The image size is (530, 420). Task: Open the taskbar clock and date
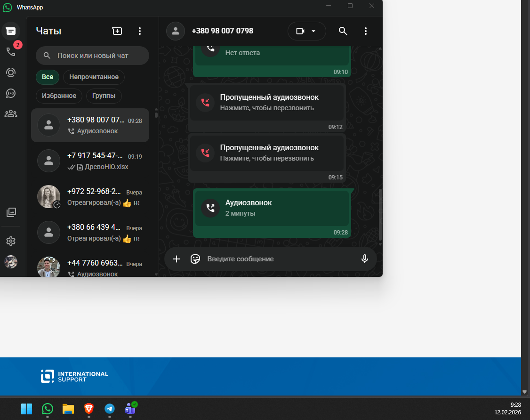coord(508,409)
